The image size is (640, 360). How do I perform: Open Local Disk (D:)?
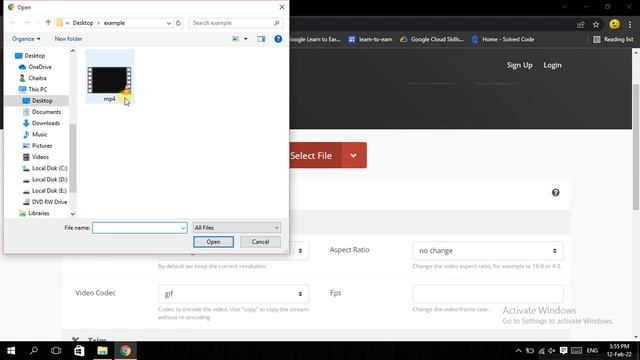tap(49, 179)
